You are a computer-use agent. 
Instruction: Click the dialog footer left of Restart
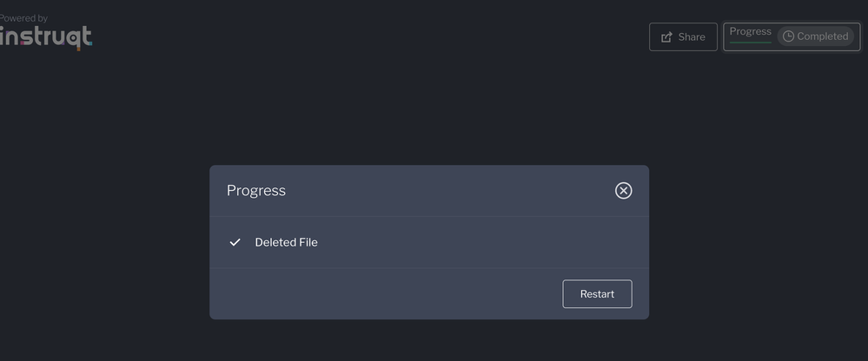point(382,294)
